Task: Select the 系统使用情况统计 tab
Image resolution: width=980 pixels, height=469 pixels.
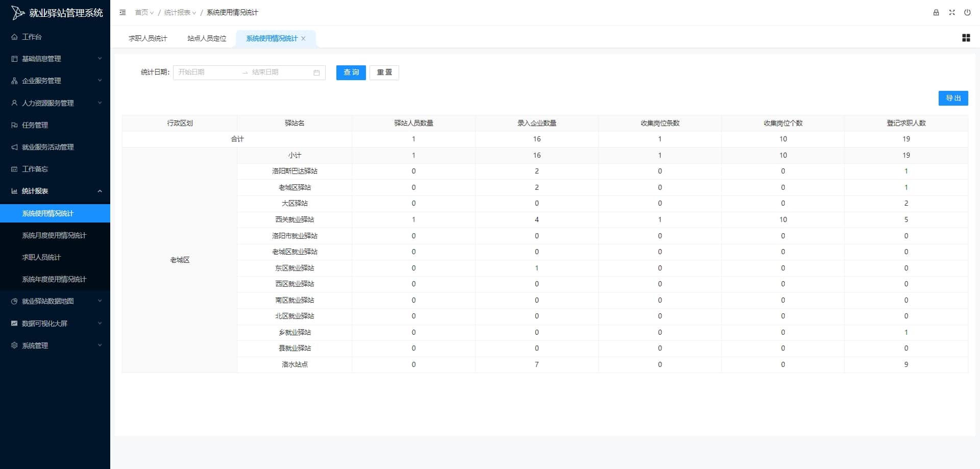Action: point(272,38)
